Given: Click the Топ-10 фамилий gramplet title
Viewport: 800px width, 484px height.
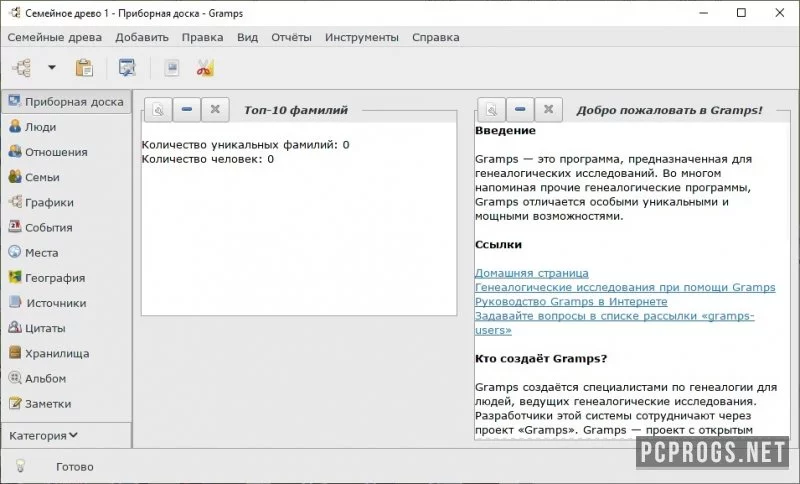Looking at the screenshot, I should tap(296, 110).
